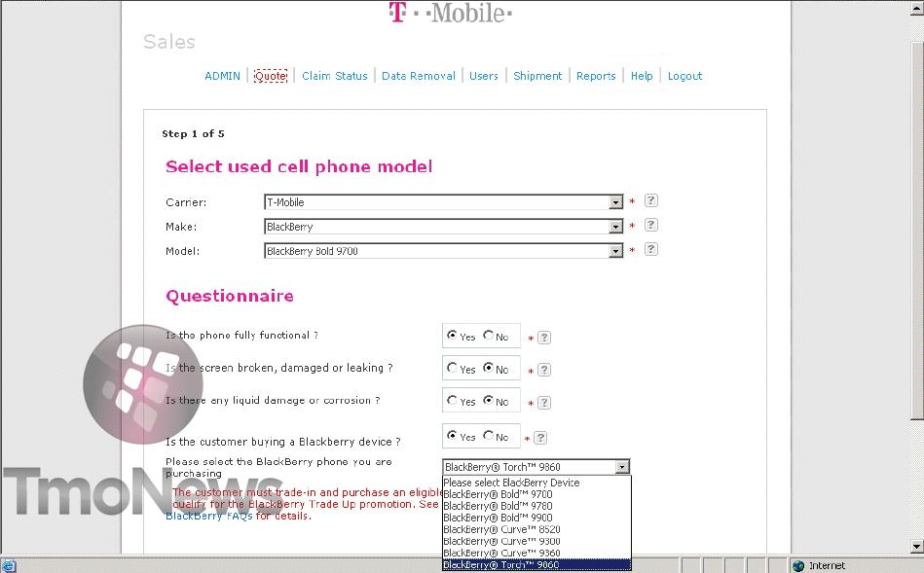Click the vertical scrollbar down arrow
924x573 pixels.
tap(916, 546)
